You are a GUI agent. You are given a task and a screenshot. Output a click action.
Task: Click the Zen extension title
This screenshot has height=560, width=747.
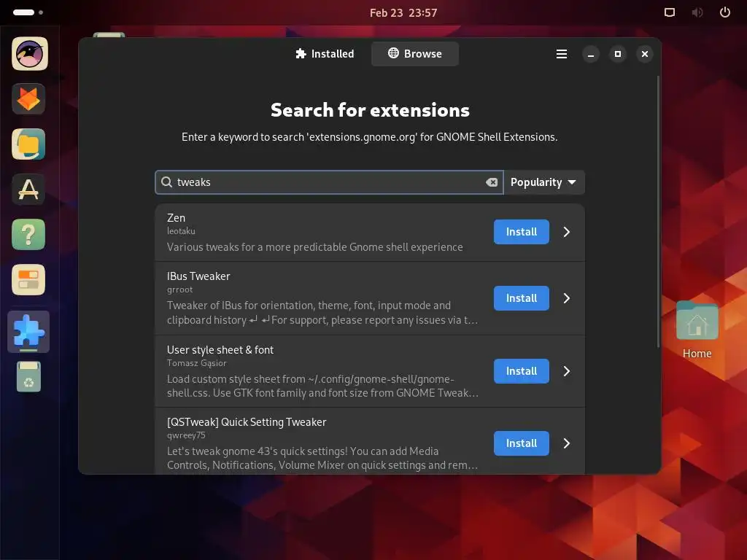[x=176, y=217]
